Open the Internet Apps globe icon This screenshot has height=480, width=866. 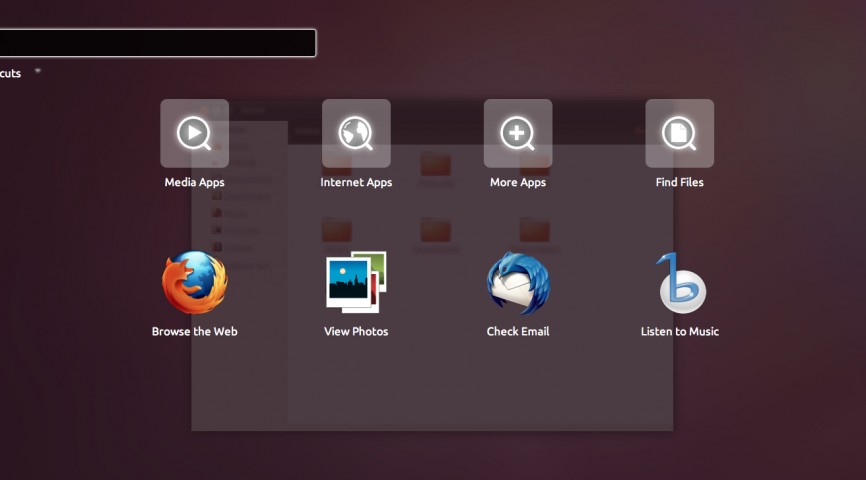pyautogui.click(x=356, y=133)
